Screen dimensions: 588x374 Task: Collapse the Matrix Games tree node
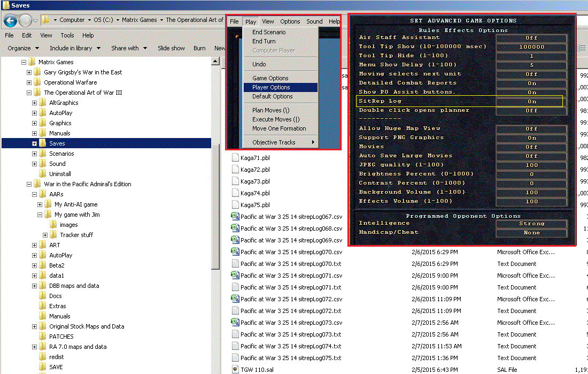pos(24,62)
